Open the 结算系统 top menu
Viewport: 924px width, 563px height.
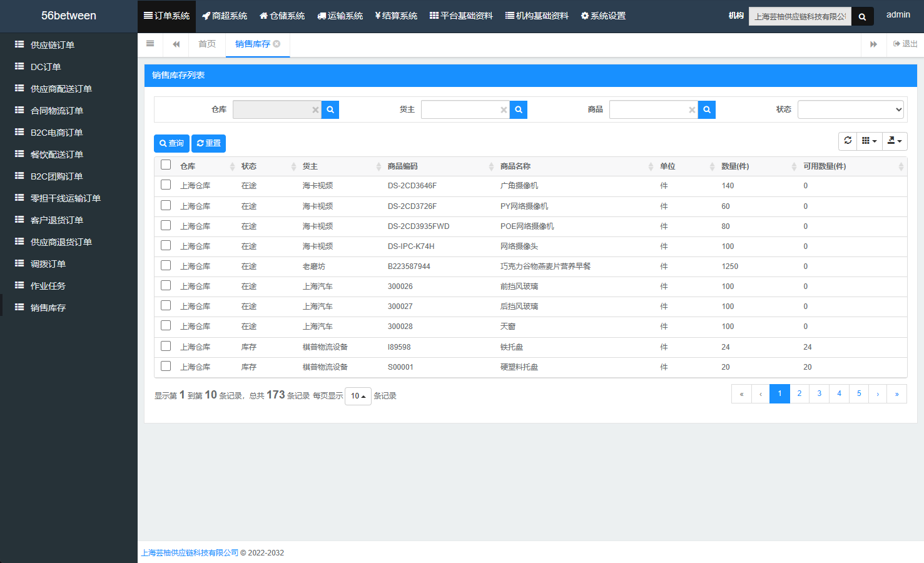pos(396,16)
